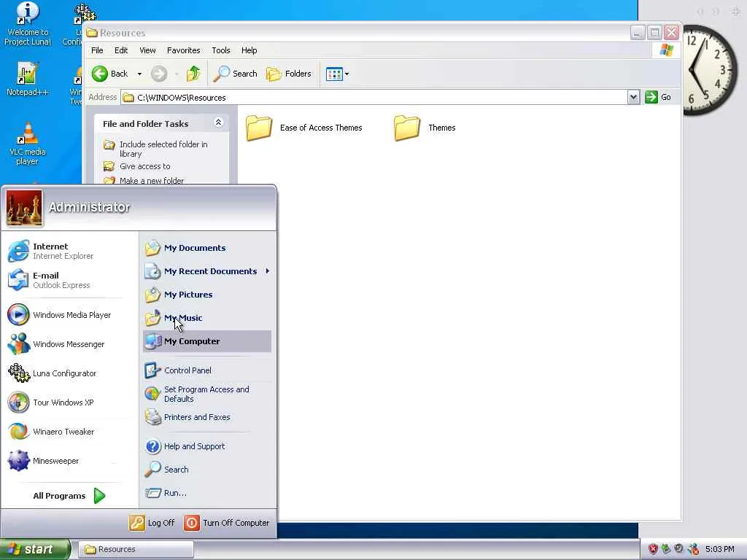This screenshot has width=747, height=560.
Task: Open the File menu
Action: (x=97, y=50)
